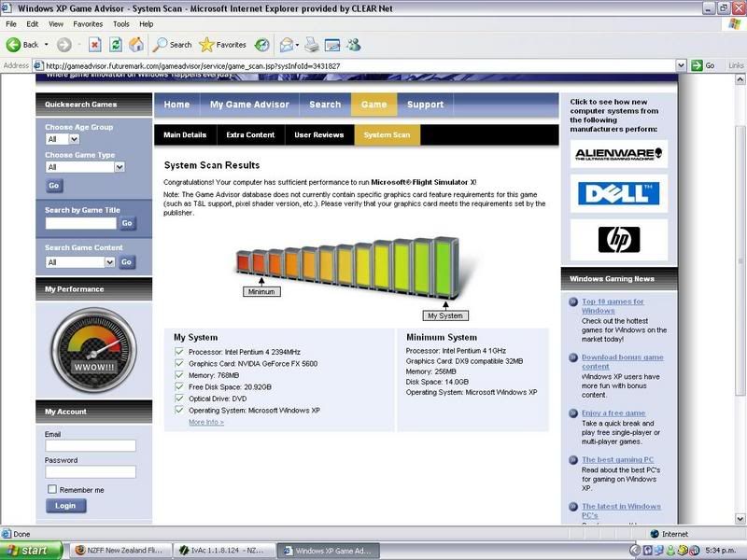Open the My Game Advisor navigation tab
Viewport: 747px width, 560px height.
point(249,105)
